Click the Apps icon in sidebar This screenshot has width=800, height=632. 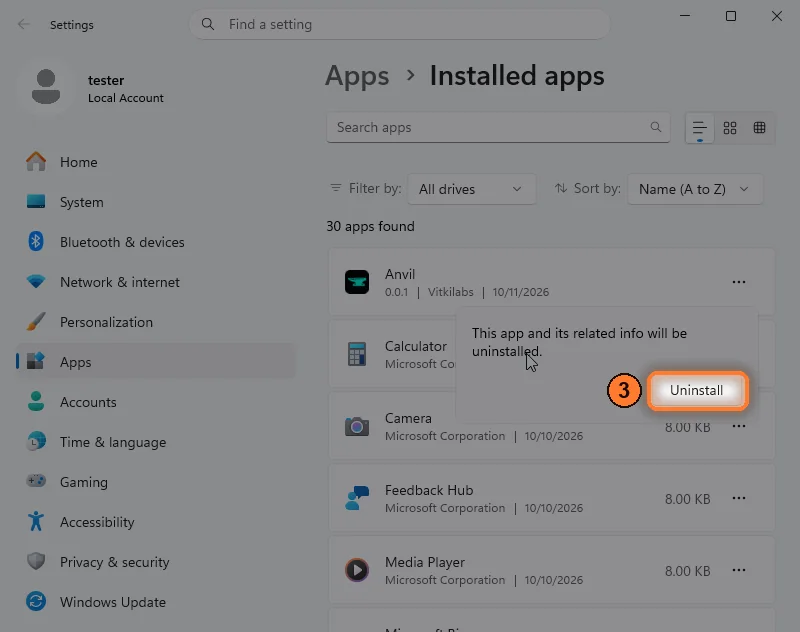pos(36,361)
